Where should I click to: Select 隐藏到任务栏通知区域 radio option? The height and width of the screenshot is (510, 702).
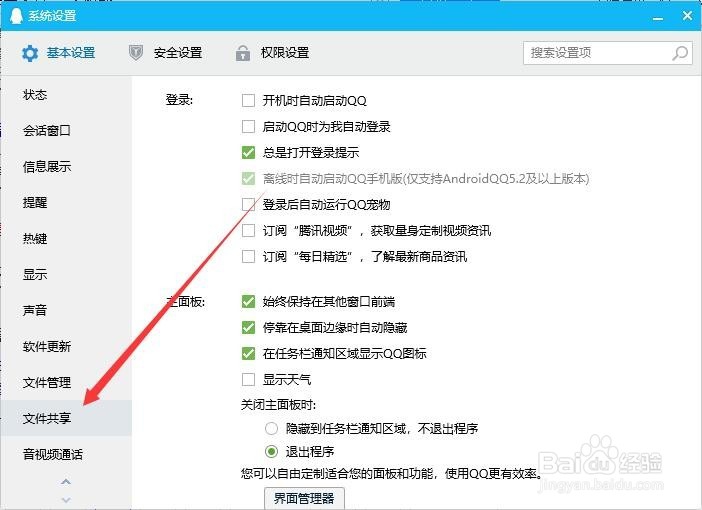click(271, 429)
